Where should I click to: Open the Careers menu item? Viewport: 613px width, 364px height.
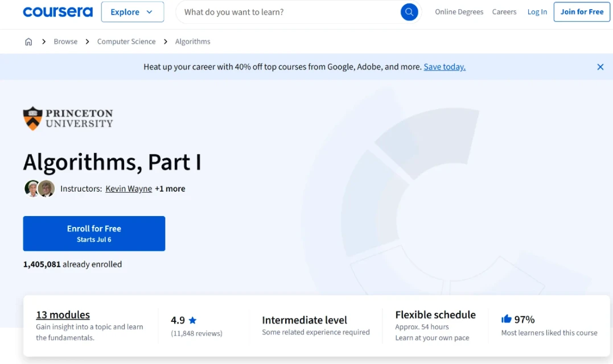pos(504,12)
